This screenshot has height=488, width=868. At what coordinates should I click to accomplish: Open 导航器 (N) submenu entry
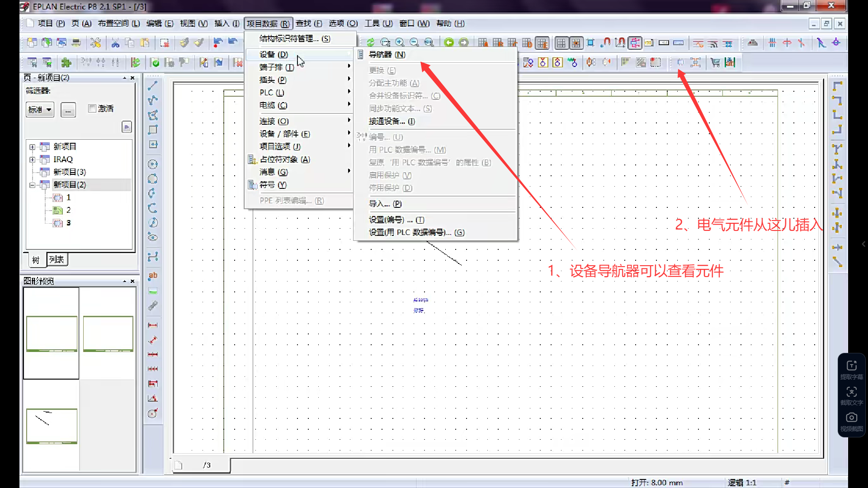(387, 55)
